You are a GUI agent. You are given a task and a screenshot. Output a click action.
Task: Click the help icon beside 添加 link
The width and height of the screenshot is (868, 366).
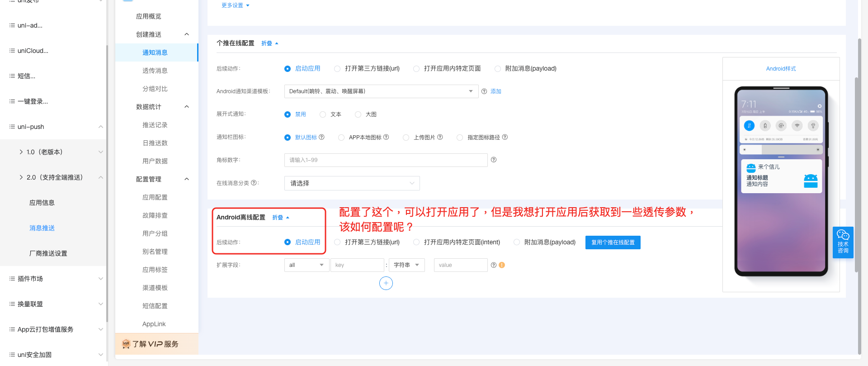(x=484, y=91)
